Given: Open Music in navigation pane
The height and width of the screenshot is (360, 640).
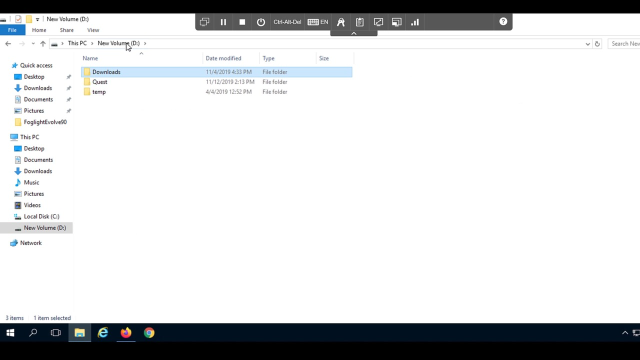Looking at the screenshot, I should point(31,182).
